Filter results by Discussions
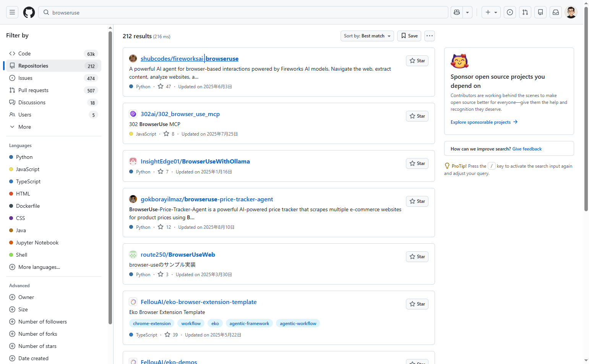This screenshot has height=364, width=589. (x=54, y=102)
